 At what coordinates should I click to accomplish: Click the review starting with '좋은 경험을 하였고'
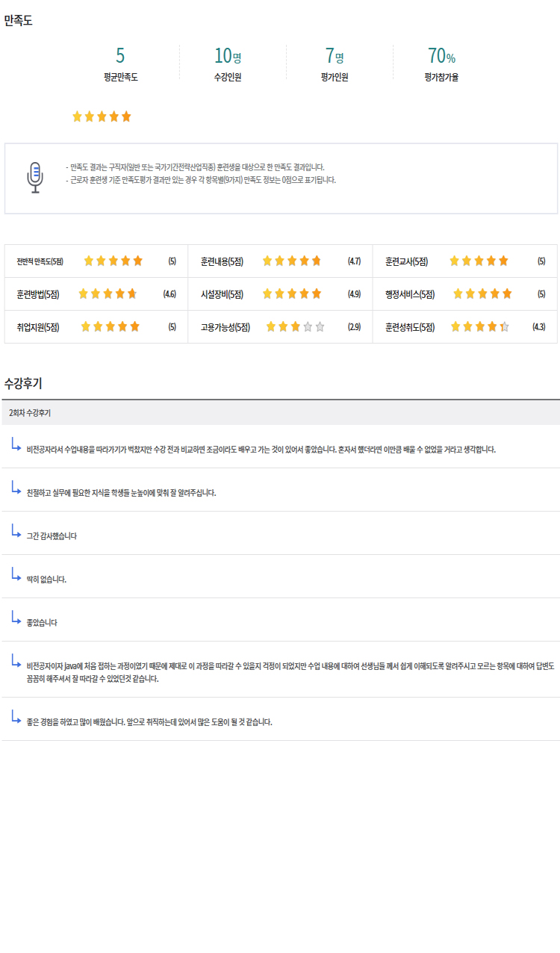(149, 722)
